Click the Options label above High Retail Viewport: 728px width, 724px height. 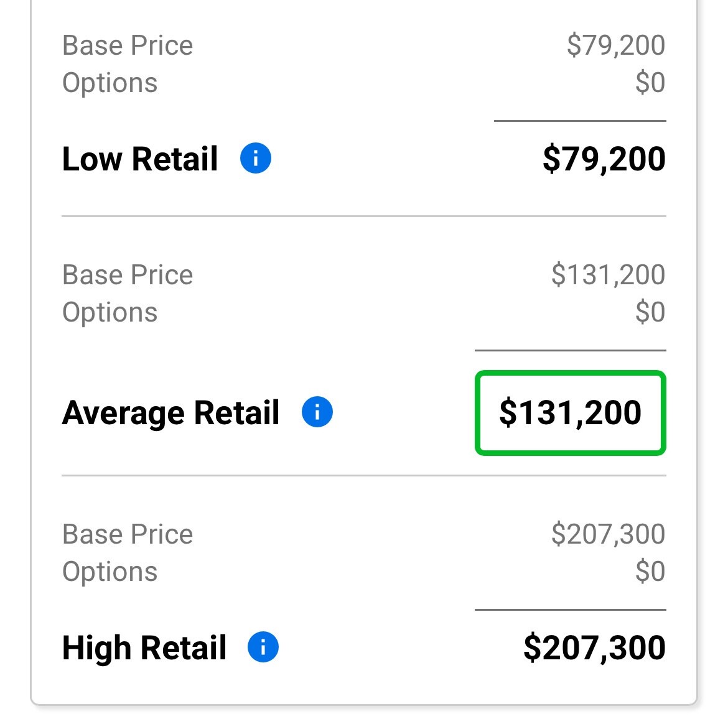click(x=110, y=572)
